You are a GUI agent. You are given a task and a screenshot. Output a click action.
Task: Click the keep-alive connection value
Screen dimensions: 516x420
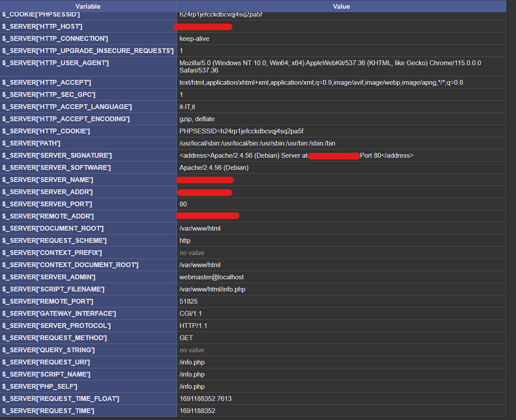point(194,39)
